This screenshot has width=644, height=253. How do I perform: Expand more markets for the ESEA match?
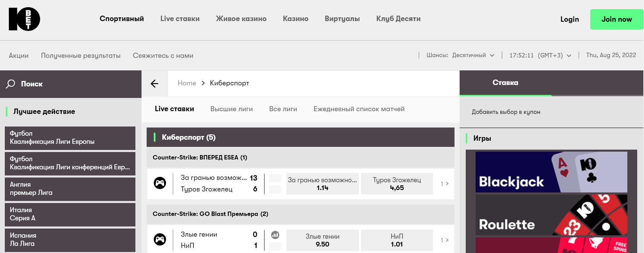pos(444,184)
